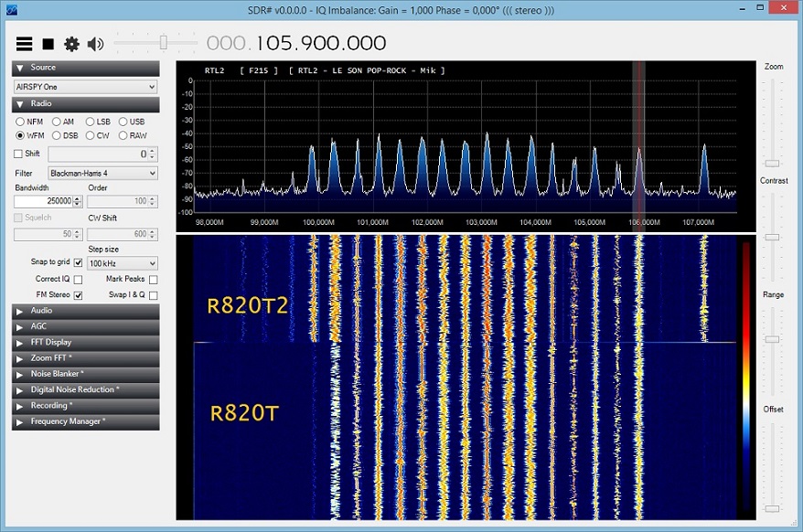This screenshot has width=803, height=532.
Task: Expand the Audio panel
Action: (x=86, y=311)
